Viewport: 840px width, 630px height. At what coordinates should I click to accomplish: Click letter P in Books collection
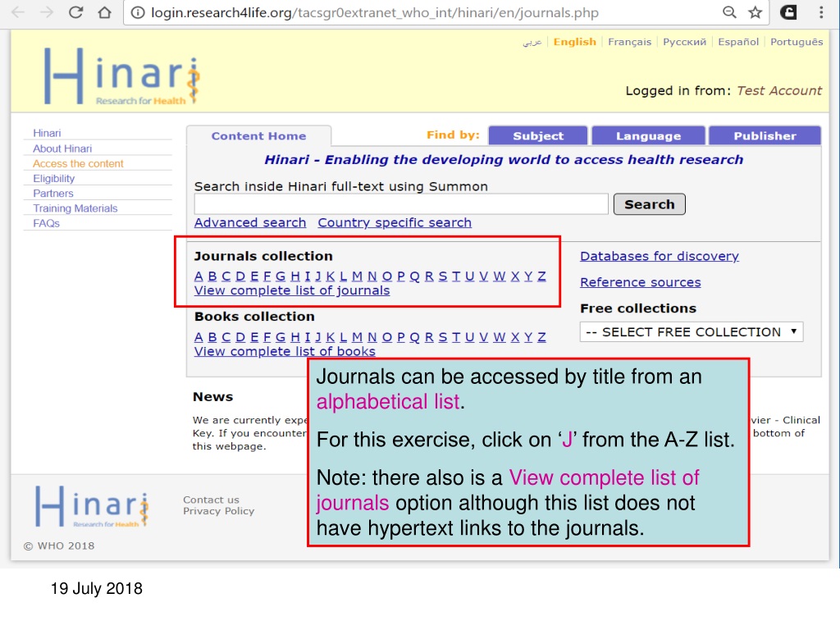pyautogui.click(x=400, y=337)
